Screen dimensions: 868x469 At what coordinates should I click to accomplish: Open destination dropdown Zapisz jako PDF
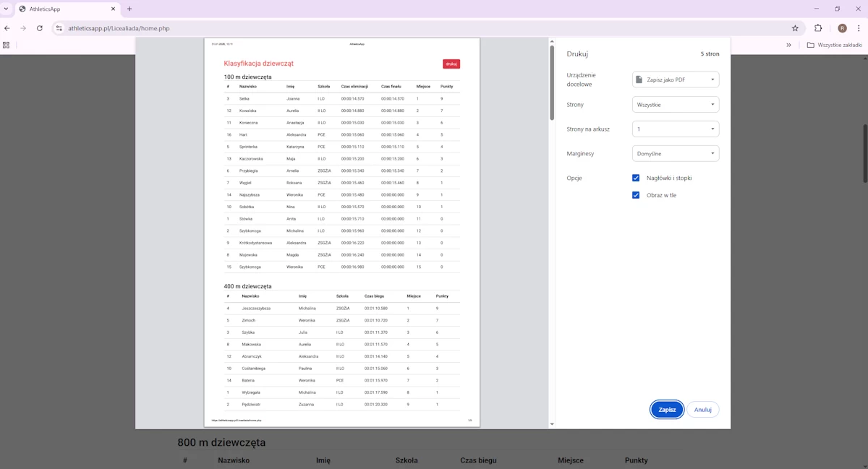coord(676,79)
